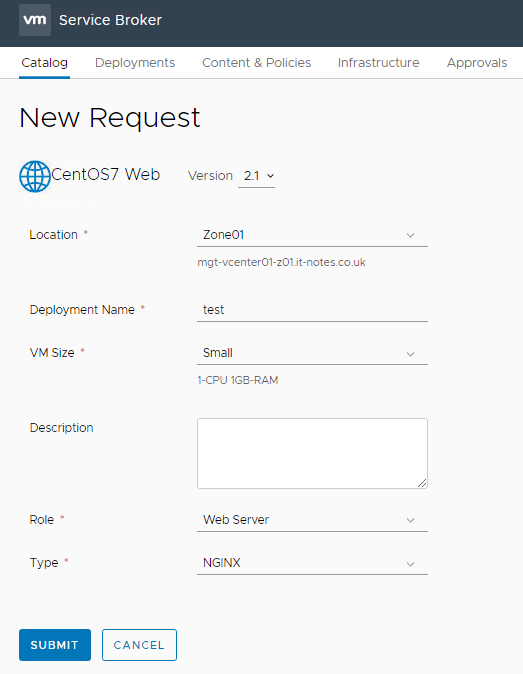Click the CentOS7 Web globe icon
The image size is (523, 674).
(35, 176)
